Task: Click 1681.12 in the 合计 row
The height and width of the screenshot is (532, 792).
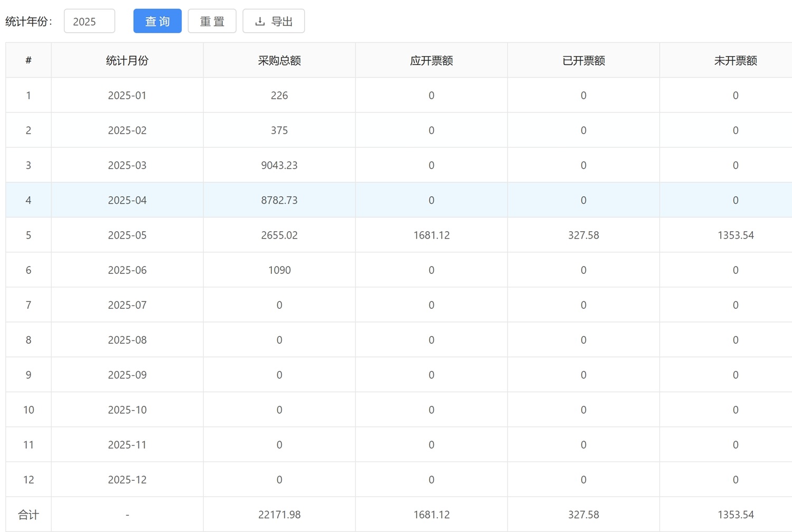Action: pyautogui.click(x=431, y=515)
